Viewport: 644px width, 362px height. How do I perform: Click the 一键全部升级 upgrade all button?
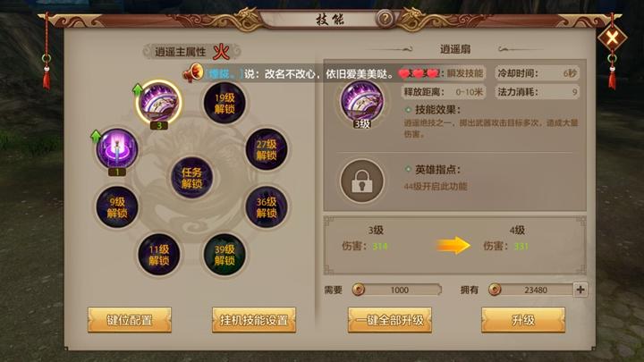coord(390,320)
